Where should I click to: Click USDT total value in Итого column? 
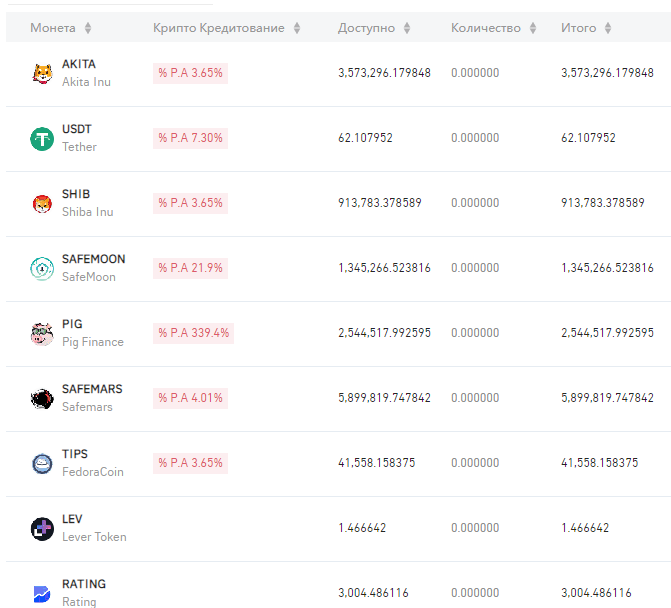(588, 138)
